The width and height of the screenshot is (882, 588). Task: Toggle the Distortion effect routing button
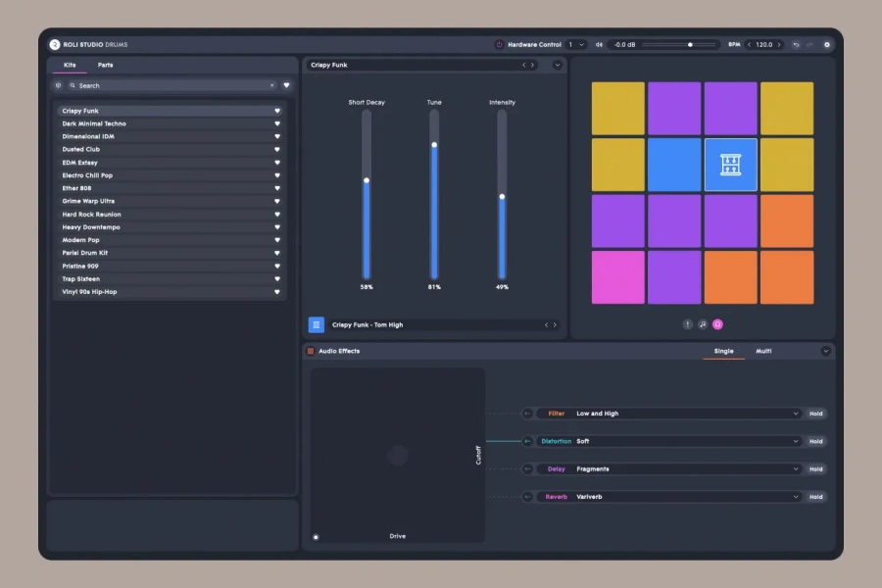click(x=527, y=441)
